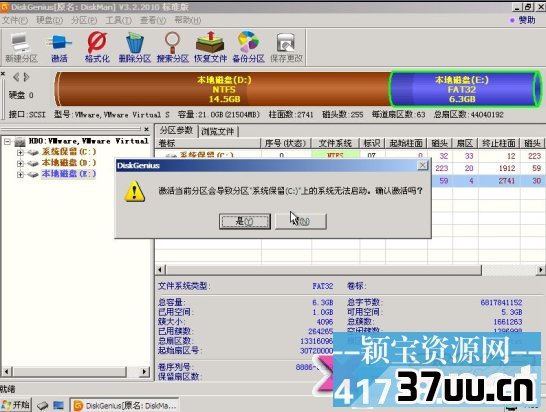
Task: Decline activation with 否(N) button
Action: click(x=301, y=221)
